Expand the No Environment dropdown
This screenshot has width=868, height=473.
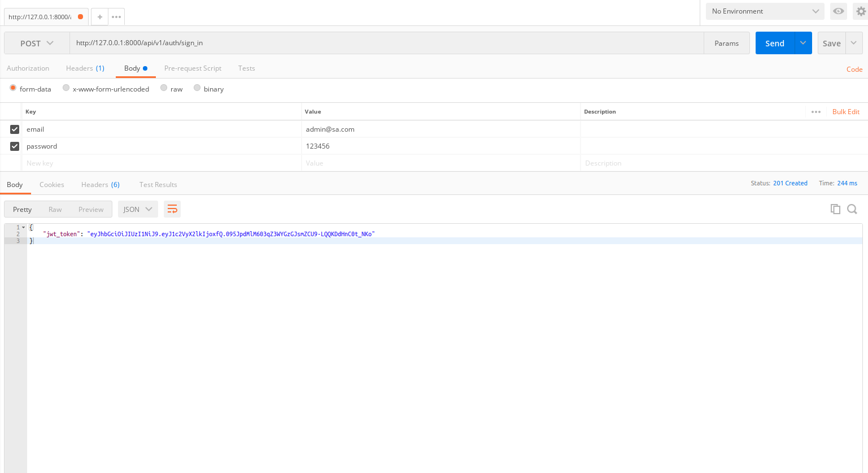tap(765, 11)
